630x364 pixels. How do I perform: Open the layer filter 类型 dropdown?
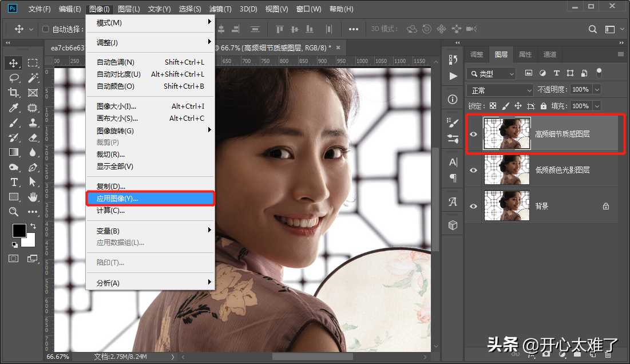click(491, 74)
